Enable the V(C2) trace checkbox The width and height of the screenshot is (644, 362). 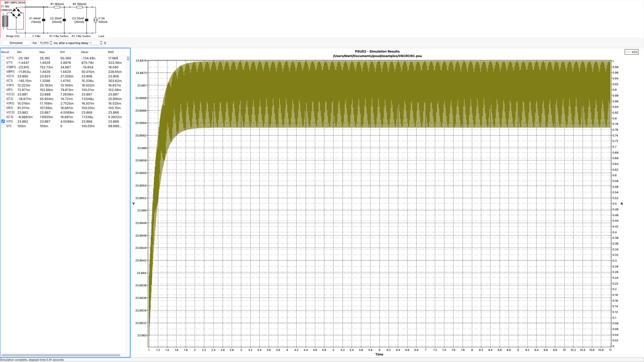pyautogui.click(x=3, y=94)
